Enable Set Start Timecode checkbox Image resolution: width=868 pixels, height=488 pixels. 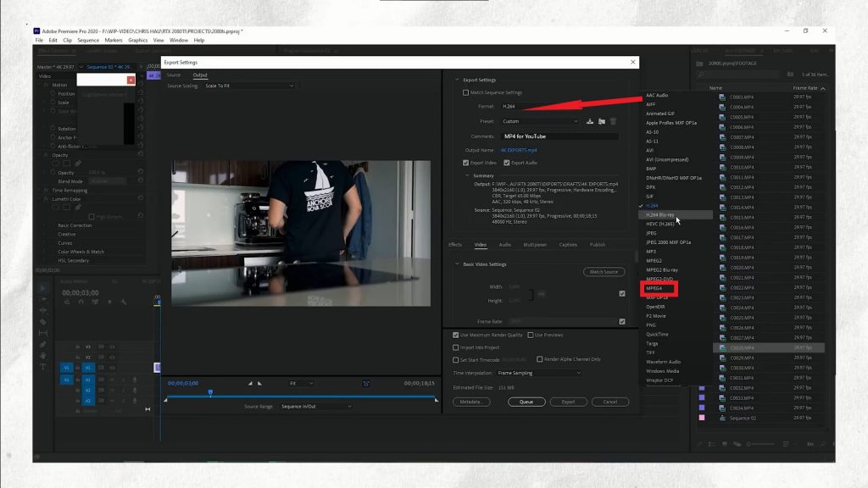[455, 359]
